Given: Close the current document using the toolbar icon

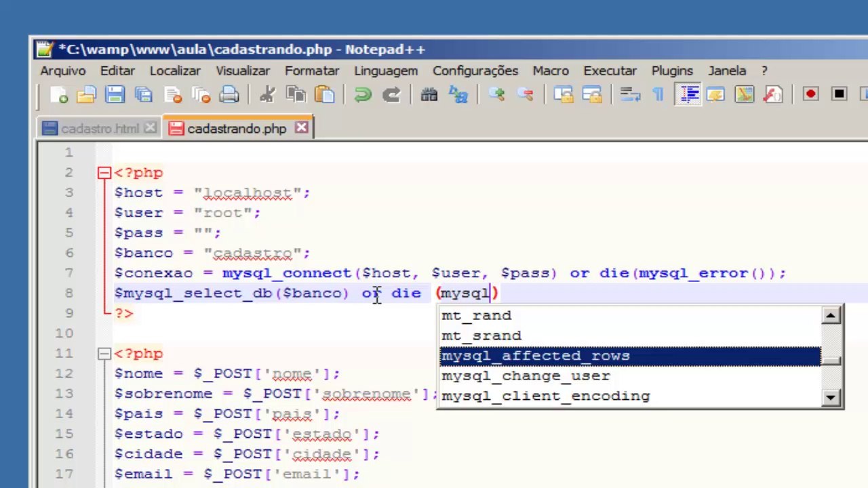Looking at the screenshot, I should 172,94.
